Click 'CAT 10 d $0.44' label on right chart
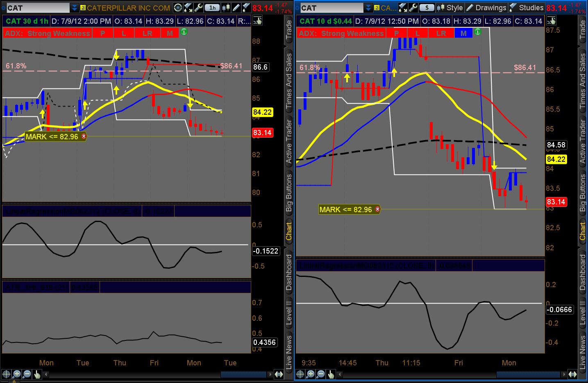 [325, 21]
